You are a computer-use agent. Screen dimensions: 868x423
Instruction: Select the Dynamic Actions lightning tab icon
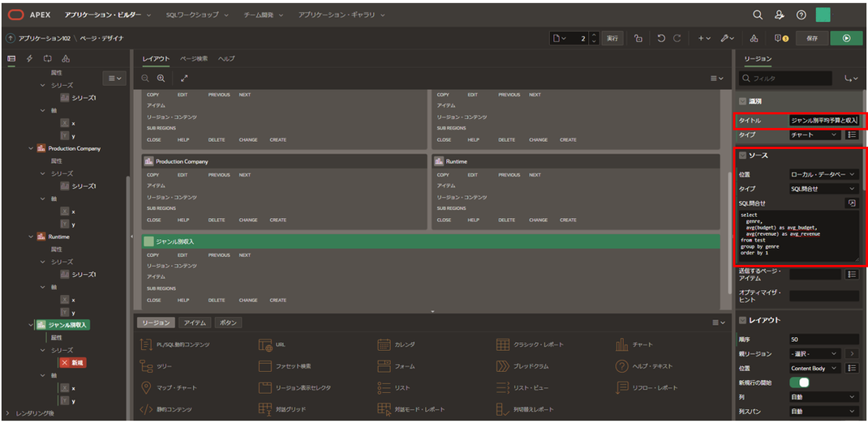29,58
